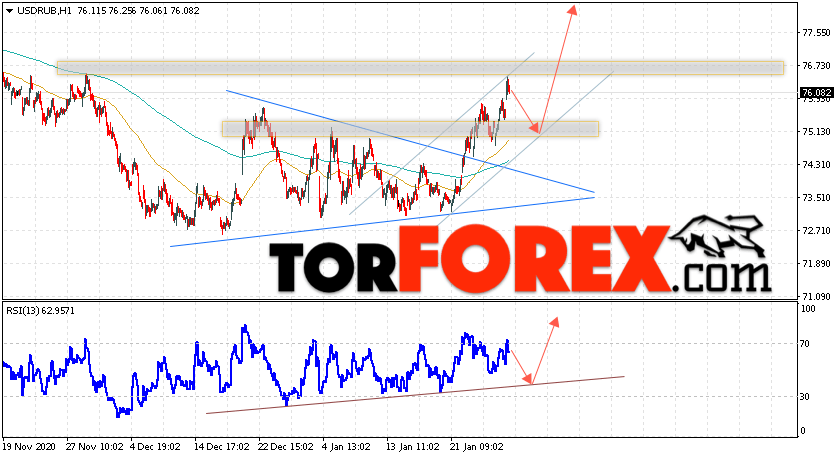The width and height of the screenshot is (838, 458).
Task: Select the 71.090 price axis label
Action: point(816,297)
